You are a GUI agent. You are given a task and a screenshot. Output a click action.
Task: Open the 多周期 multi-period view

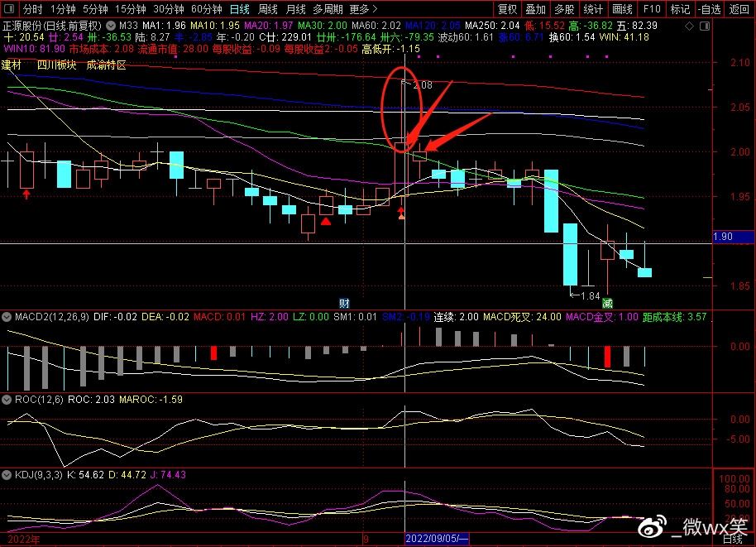328,10
